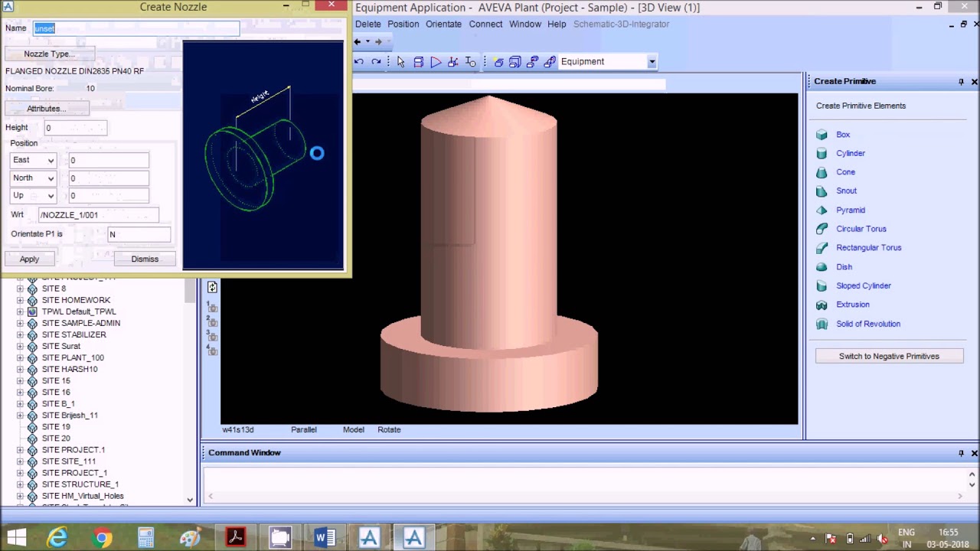980x551 pixels.
Task: Click the Snout primitive icon
Action: (822, 191)
